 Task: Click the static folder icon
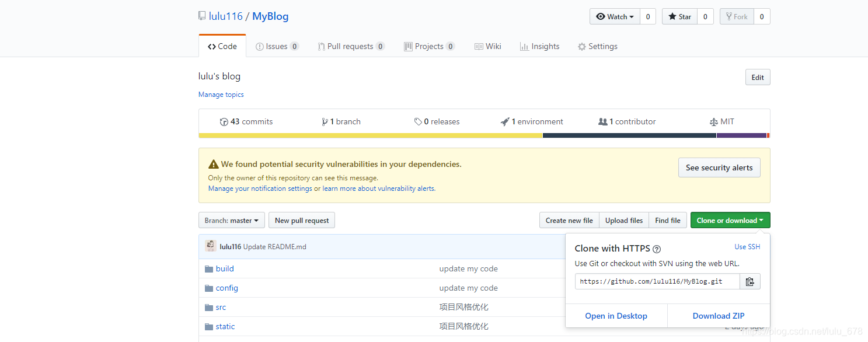[x=209, y=326]
